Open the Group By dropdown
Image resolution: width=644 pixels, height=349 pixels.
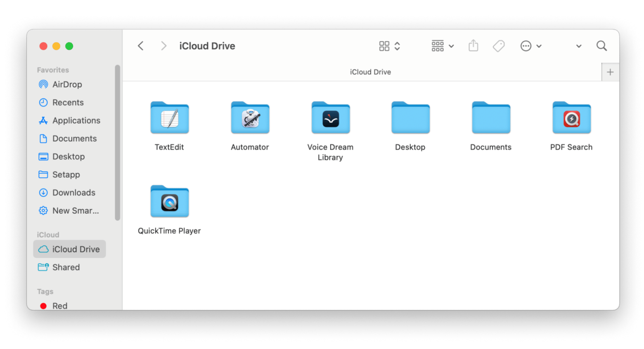point(443,46)
